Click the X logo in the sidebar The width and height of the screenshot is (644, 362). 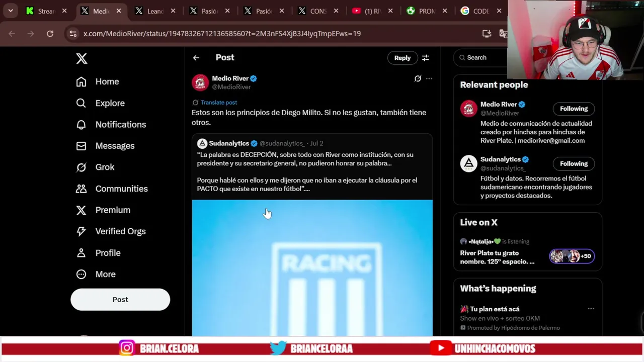coord(82,58)
